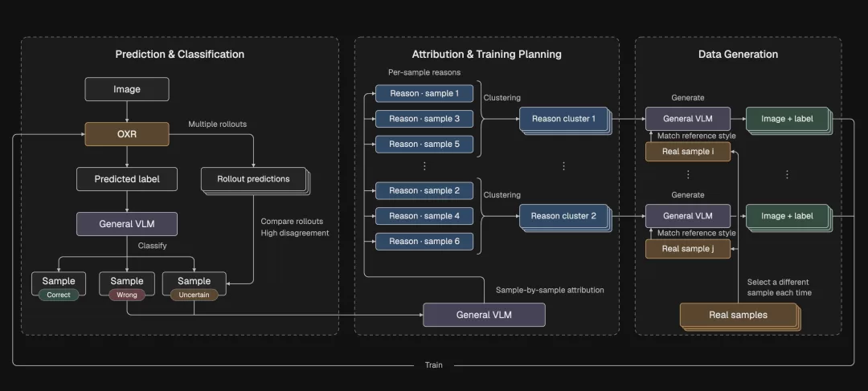Click the Prediction & Classification heading
Image resolution: width=868 pixels, height=391 pixels.
[x=180, y=55]
